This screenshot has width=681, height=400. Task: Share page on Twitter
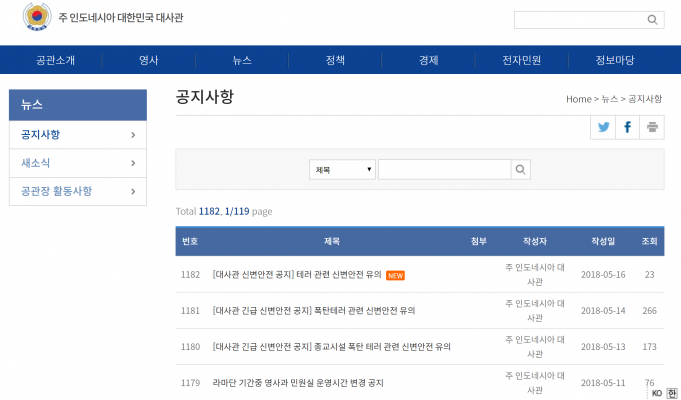click(x=603, y=127)
